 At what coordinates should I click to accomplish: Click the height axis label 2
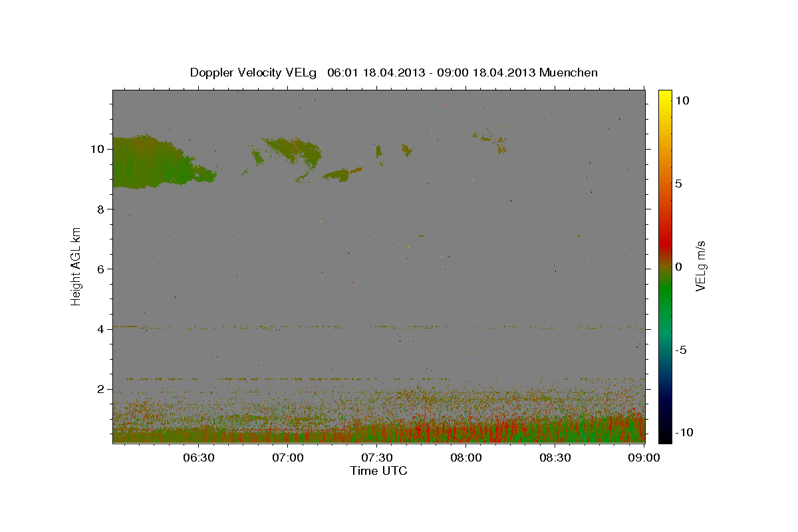(x=101, y=389)
